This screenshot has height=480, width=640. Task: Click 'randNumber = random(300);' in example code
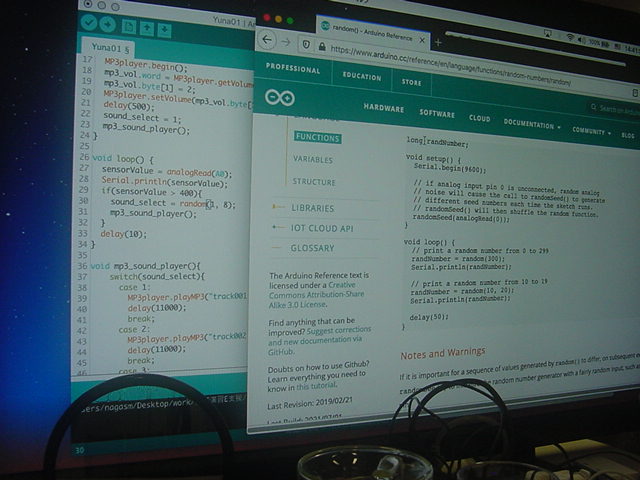(458, 259)
